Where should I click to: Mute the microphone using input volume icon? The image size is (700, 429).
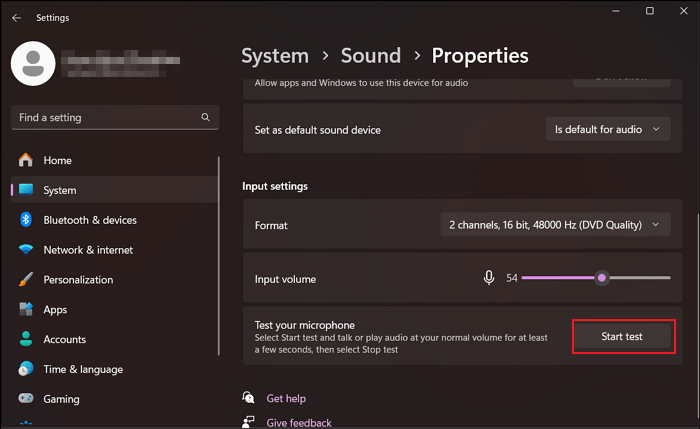coord(489,277)
